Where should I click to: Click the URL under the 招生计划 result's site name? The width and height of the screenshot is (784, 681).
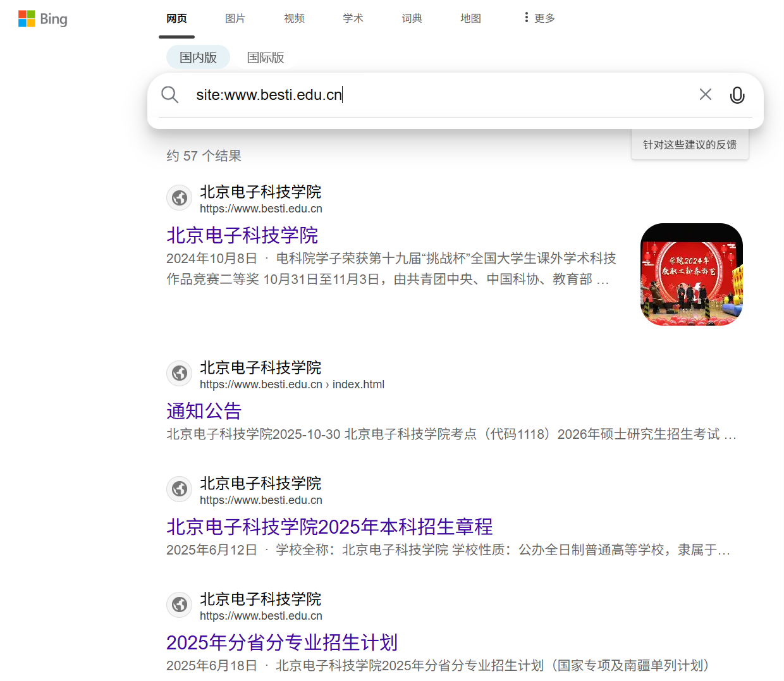click(x=261, y=616)
